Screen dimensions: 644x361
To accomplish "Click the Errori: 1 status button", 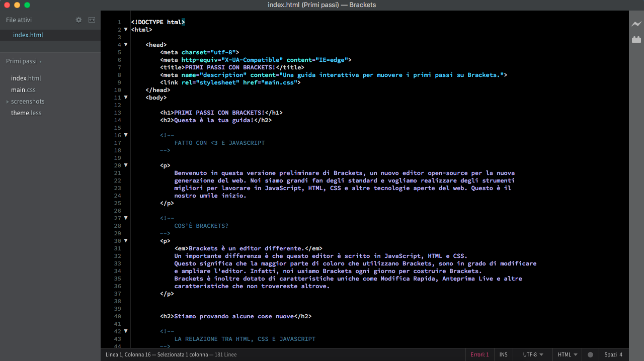I will [x=479, y=354].
